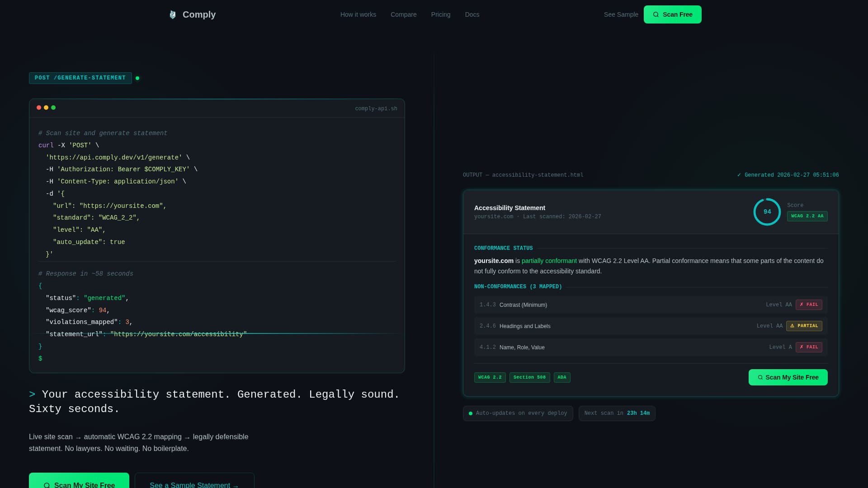Click the Auto-updates on every deploy pill
The image size is (868, 488).
pos(518,413)
